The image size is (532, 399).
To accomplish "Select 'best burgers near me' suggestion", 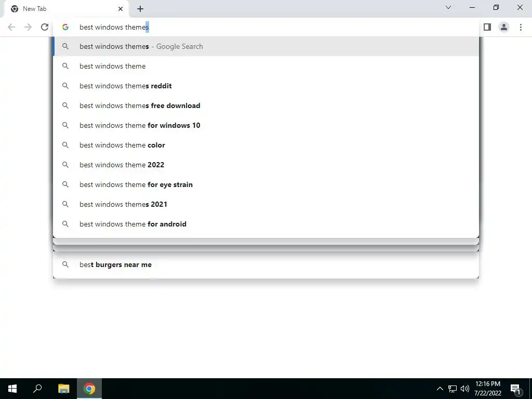I will (266, 264).
